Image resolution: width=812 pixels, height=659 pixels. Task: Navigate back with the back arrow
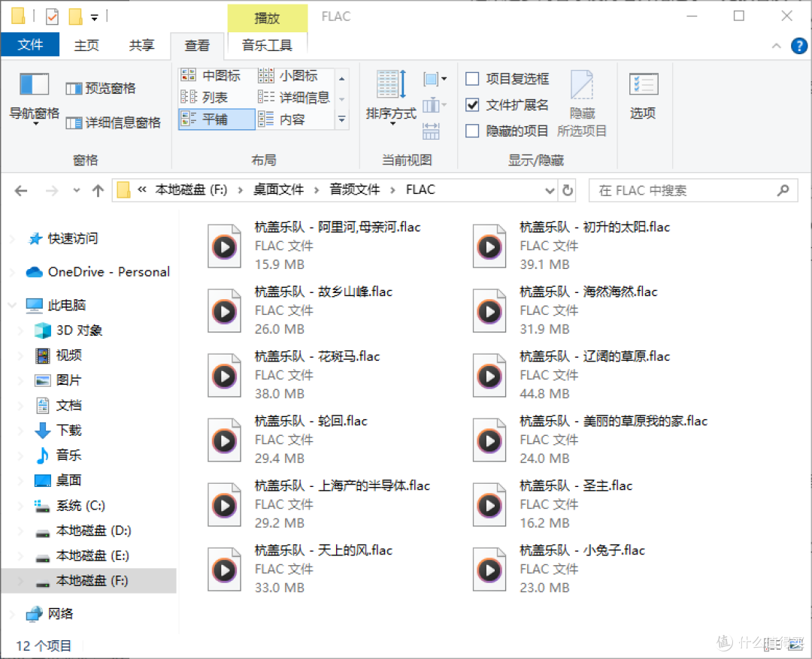(21, 191)
